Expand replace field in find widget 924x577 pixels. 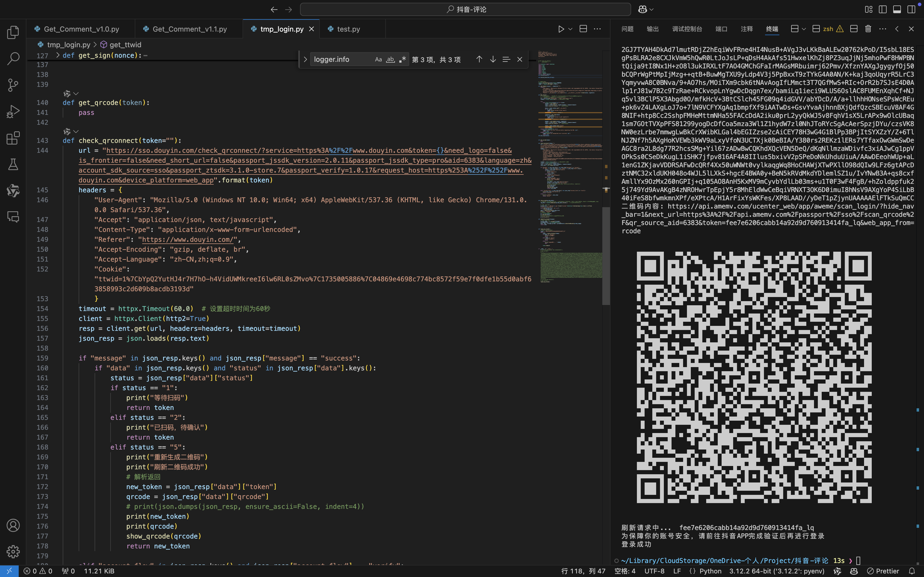point(305,60)
